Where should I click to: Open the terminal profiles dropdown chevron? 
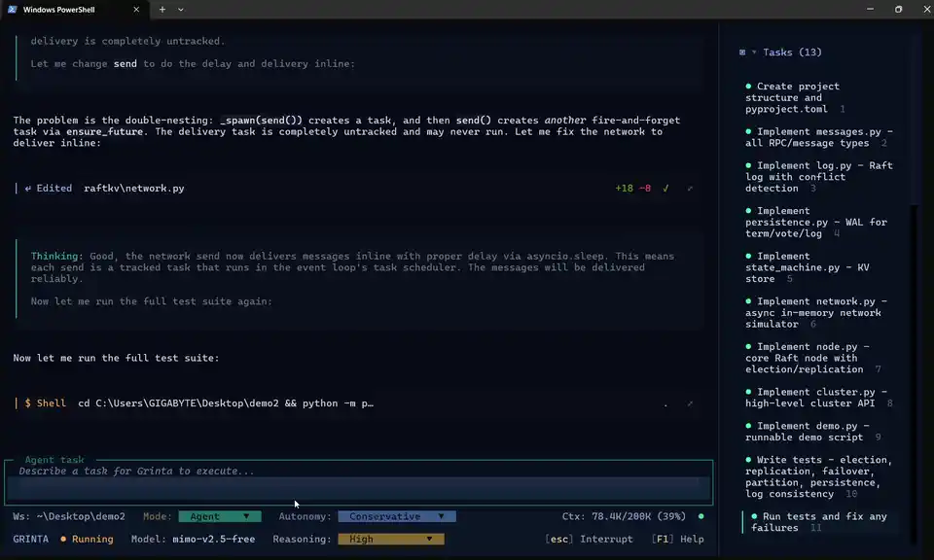[x=181, y=10]
